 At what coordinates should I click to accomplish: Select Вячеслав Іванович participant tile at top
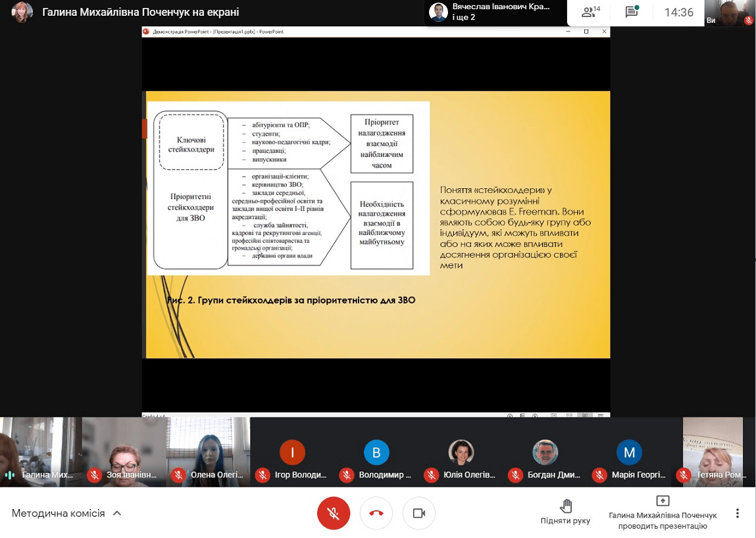(x=495, y=12)
